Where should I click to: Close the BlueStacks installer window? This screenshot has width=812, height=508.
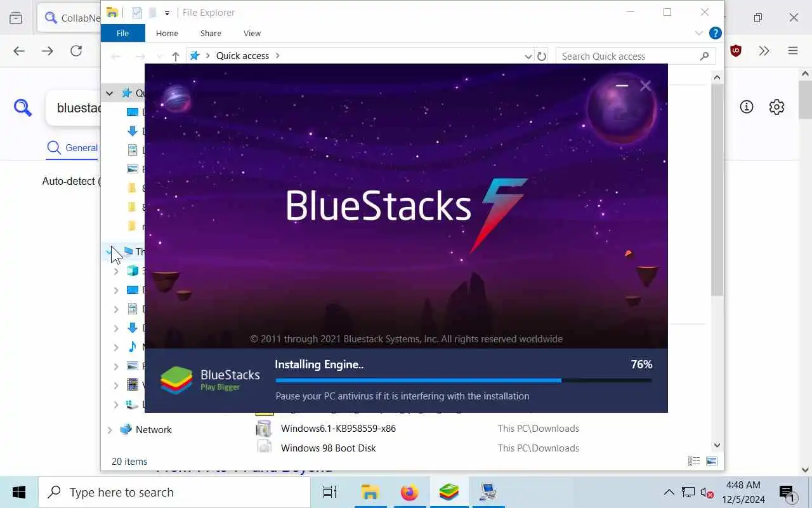point(646,85)
